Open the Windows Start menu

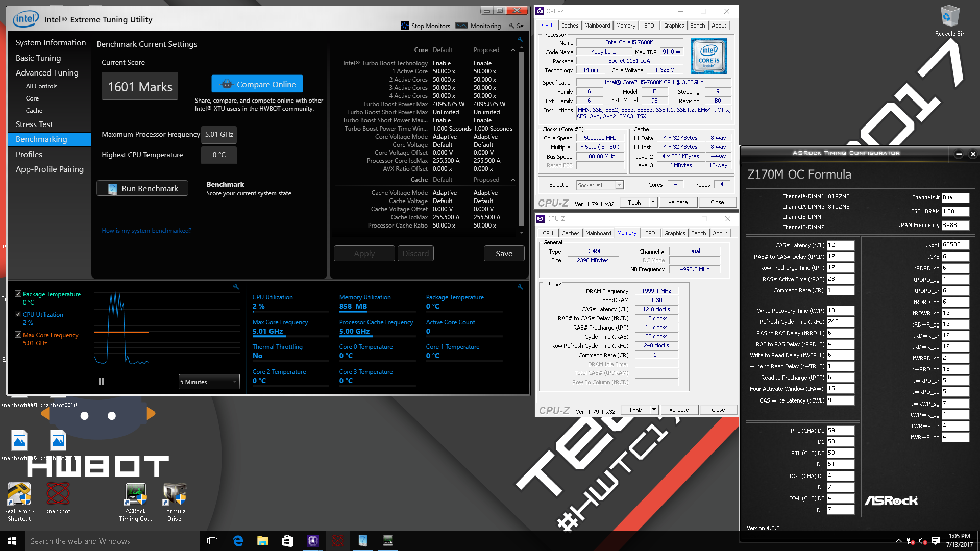point(12,541)
